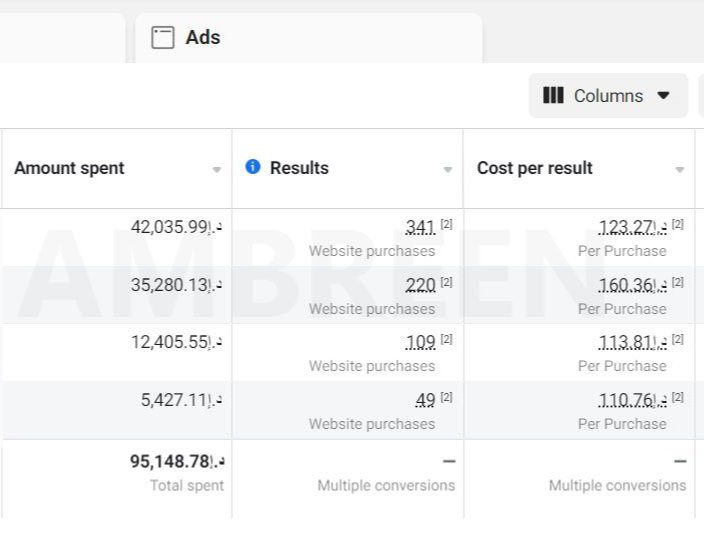Select the Amount spent column header
Screen dimensions: 704x545
click(x=70, y=168)
